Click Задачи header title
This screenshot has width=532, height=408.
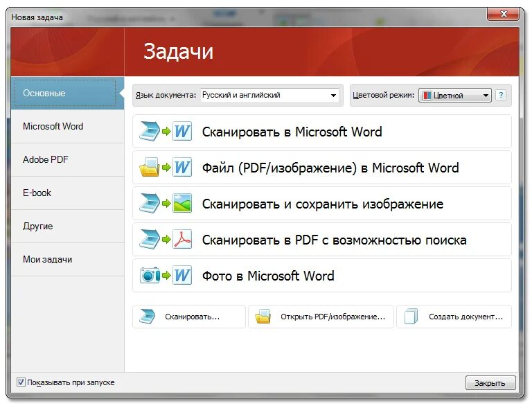pos(179,51)
